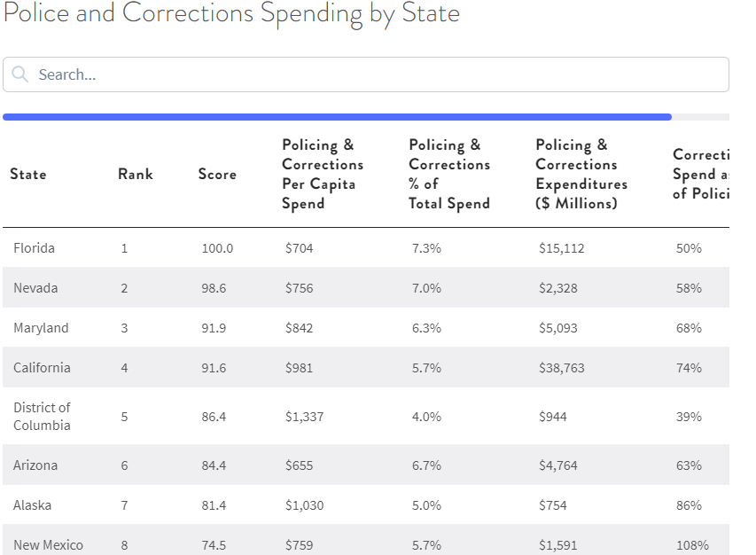The height and width of the screenshot is (555, 756).
Task: Click the Arizona state cell
Action: [x=35, y=465]
